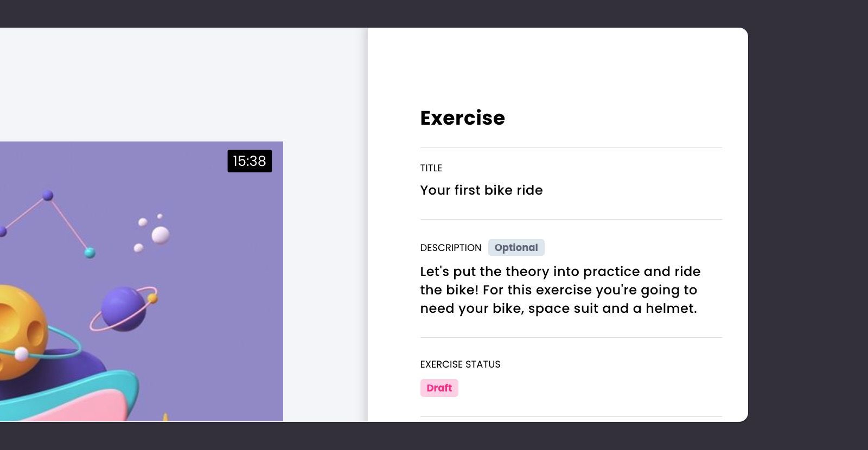Click the 15:38 video duration badge
The height and width of the screenshot is (450, 868).
click(250, 161)
